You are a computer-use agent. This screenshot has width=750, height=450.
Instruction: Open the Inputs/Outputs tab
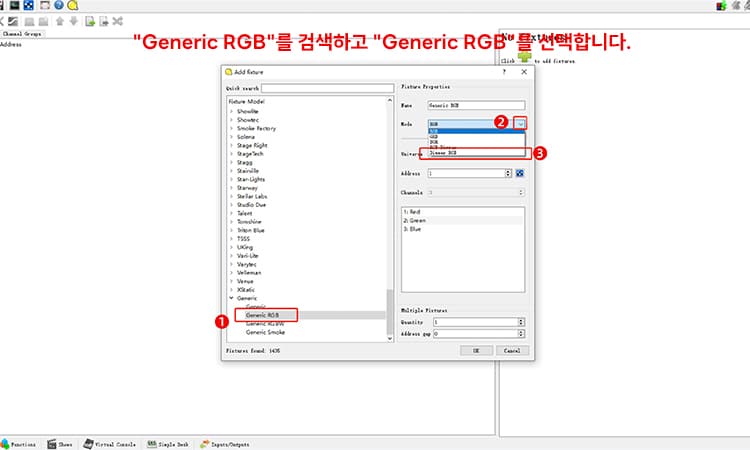(x=225, y=444)
